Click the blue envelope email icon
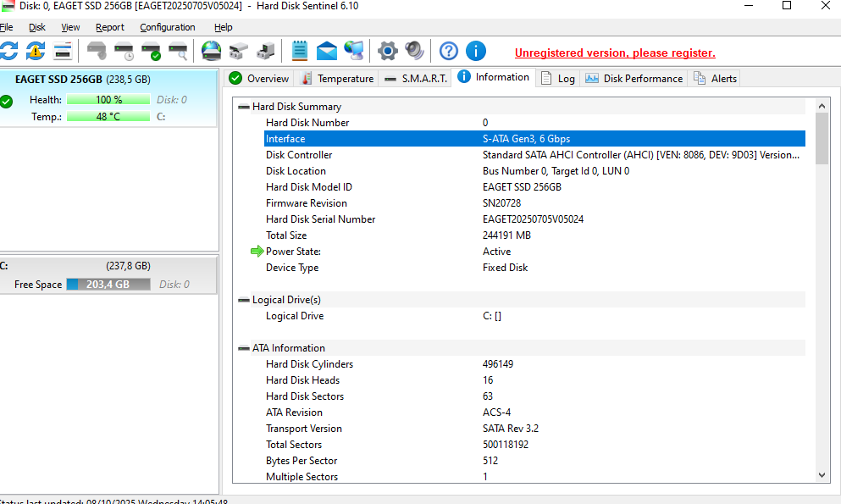 click(x=327, y=51)
